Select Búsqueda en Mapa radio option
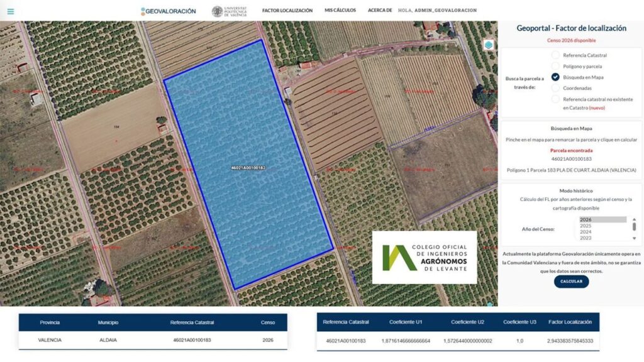The width and height of the screenshot is (644, 362). tap(555, 77)
